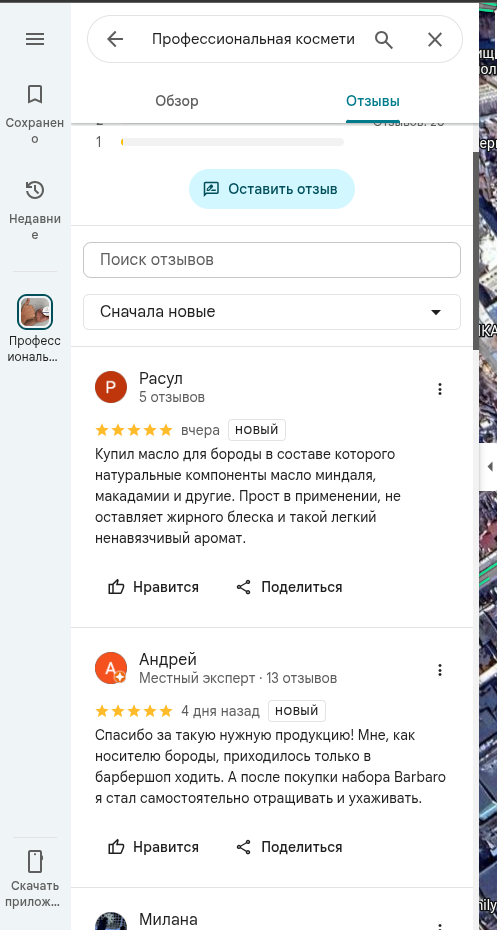The height and width of the screenshot is (930, 497).
Task: Click '5 отзывов' under Расул
Action: coord(172,397)
